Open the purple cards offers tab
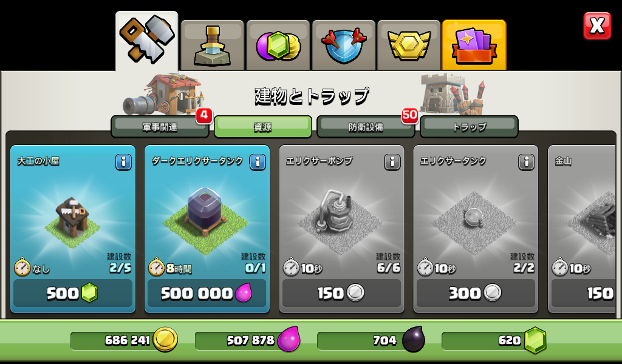Viewport: 622px width, 364px height. click(474, 45)
